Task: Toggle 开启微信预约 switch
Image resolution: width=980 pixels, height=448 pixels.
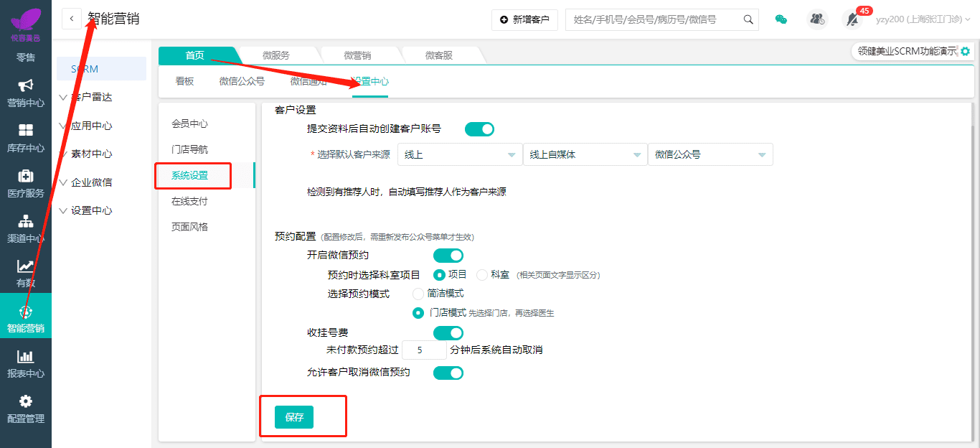Action: [448, 255]
